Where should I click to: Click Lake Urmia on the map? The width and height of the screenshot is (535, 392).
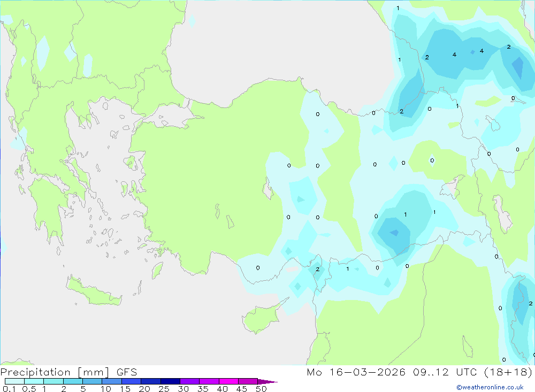pyautogui.click(x=502, y=213)
